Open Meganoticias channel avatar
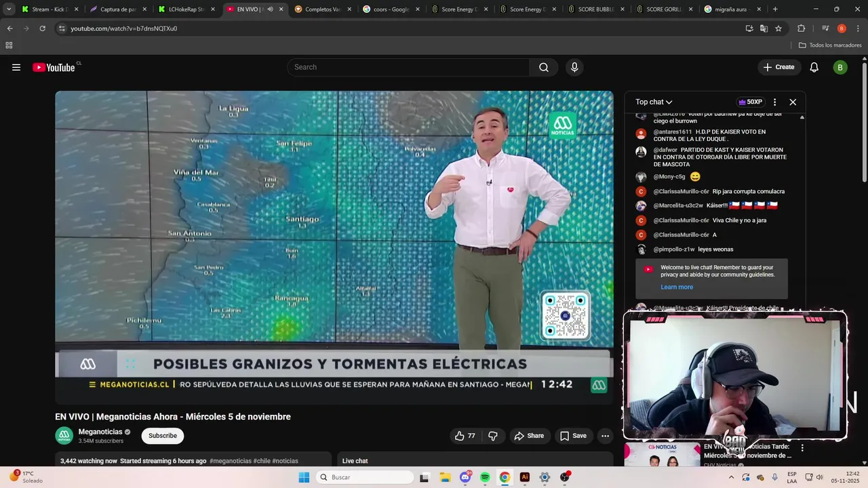Image resolution: width=868 pixels, height=488 pixels. click(64, 436)
